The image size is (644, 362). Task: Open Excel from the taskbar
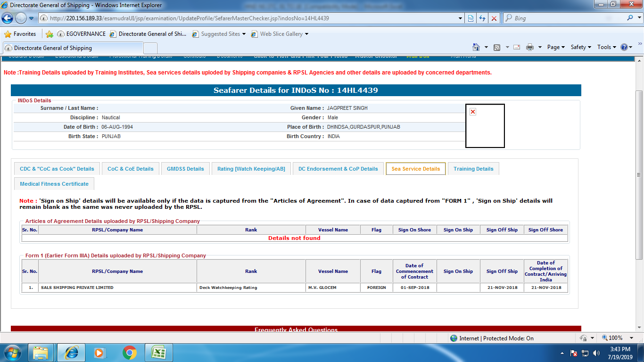(x=159, y=353)
